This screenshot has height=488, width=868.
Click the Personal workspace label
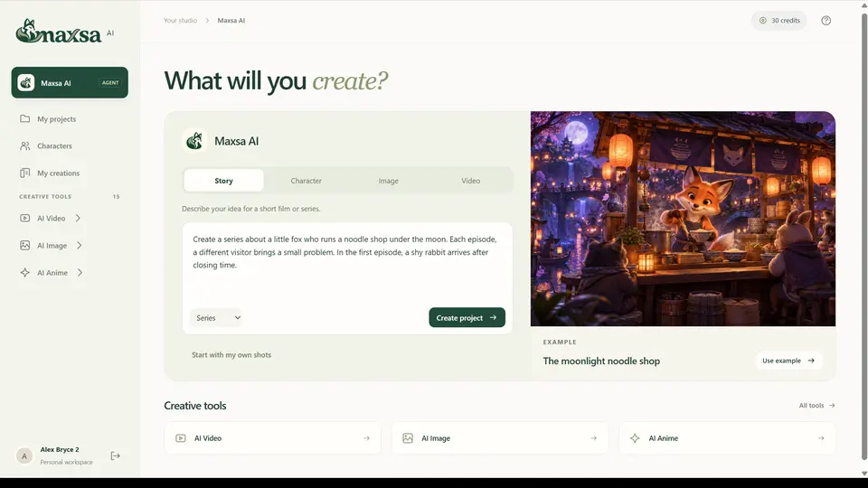pos(66,462)
